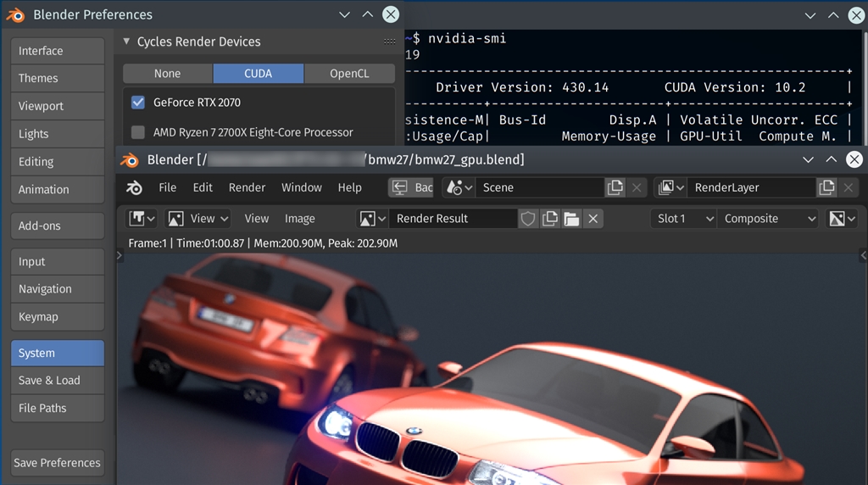This screenshot has width=868, height=485.
Task: Select OpenCL compute device
Action: click(x=349, y=74)
